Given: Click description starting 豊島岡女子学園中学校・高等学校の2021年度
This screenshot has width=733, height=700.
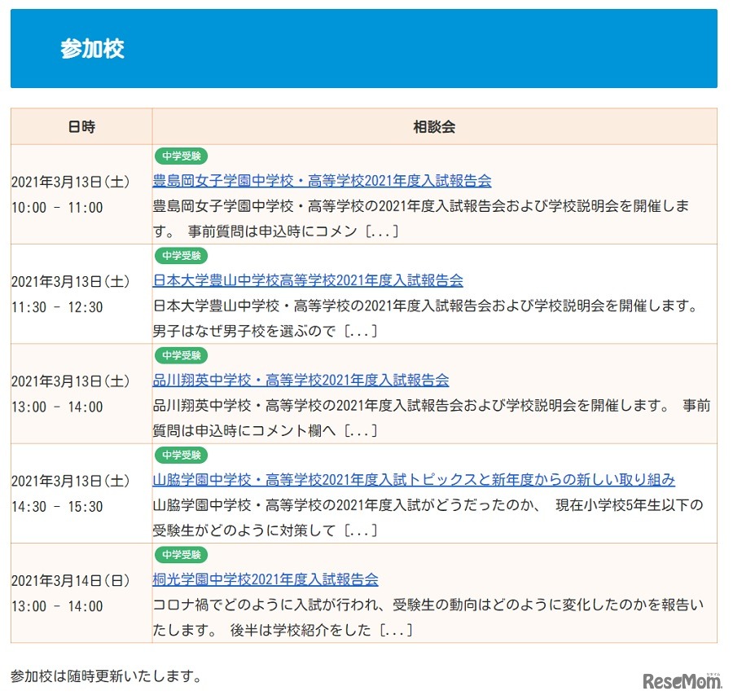Looking at the screenshot, I should tap(421, 218).
